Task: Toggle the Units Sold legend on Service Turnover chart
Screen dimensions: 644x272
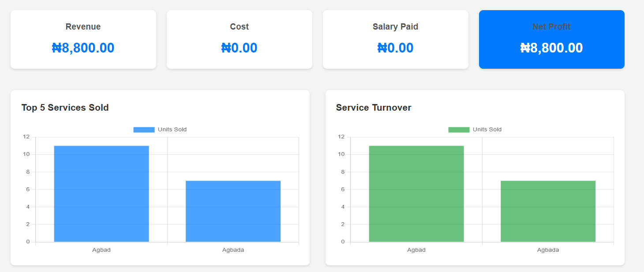Action: coord(475,129)
